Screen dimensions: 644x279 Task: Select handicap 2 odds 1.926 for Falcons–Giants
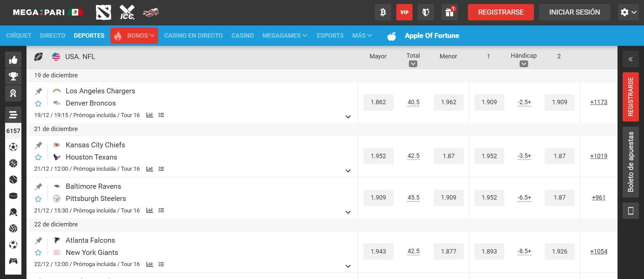click(x=560, y=252)
